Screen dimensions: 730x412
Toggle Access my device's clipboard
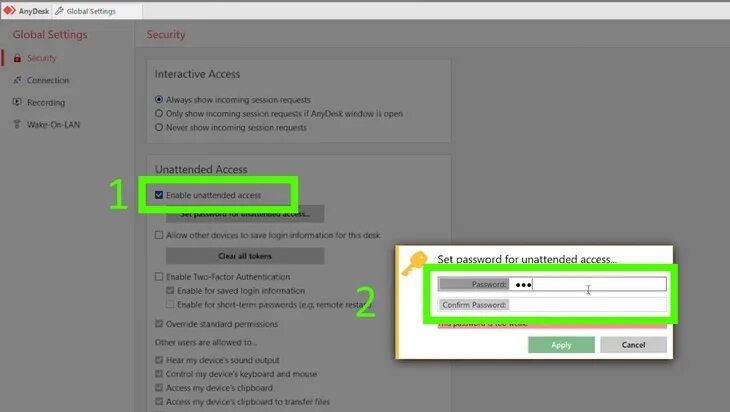[159, 388]
